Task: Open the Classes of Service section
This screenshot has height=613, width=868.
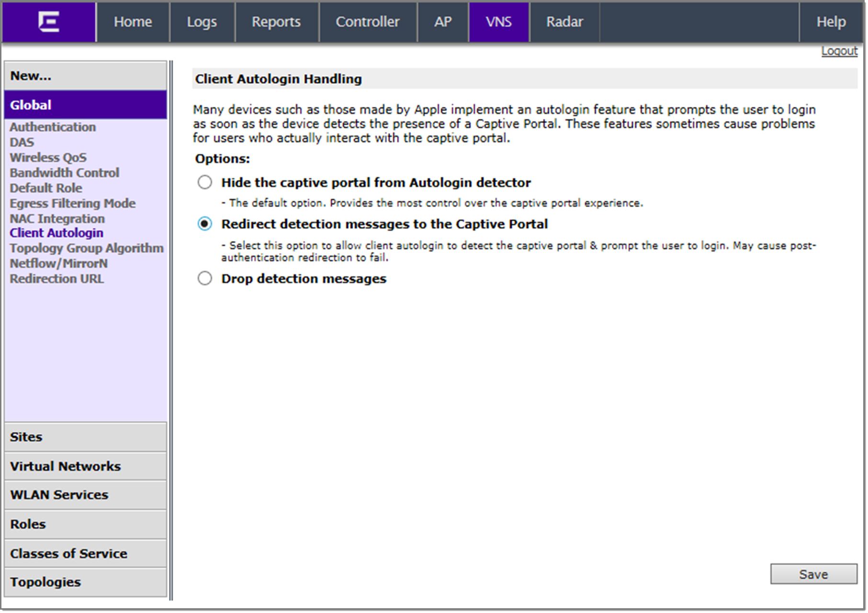Action: [85, 554]
